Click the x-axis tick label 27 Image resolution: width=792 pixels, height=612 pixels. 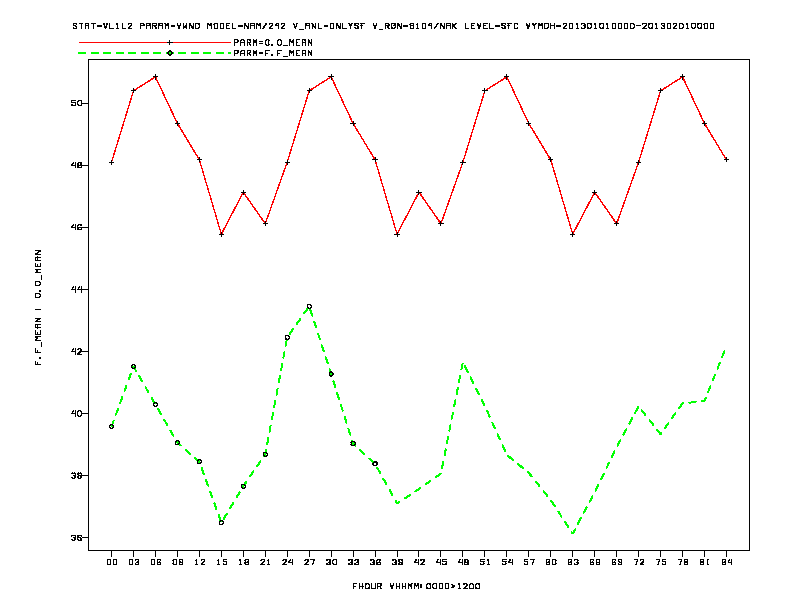[309, 562]
